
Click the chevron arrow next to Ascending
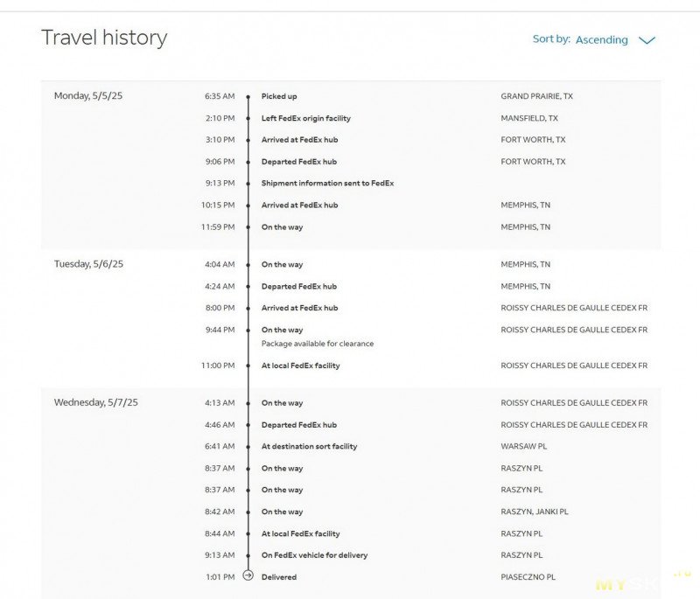pos(647,40)
